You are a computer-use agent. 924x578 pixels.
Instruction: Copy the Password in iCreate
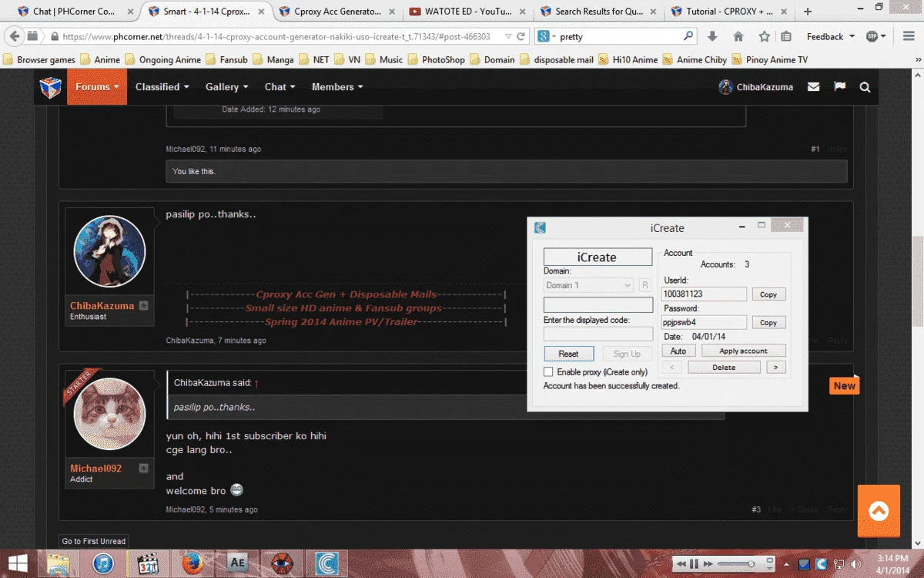point(768,323)
